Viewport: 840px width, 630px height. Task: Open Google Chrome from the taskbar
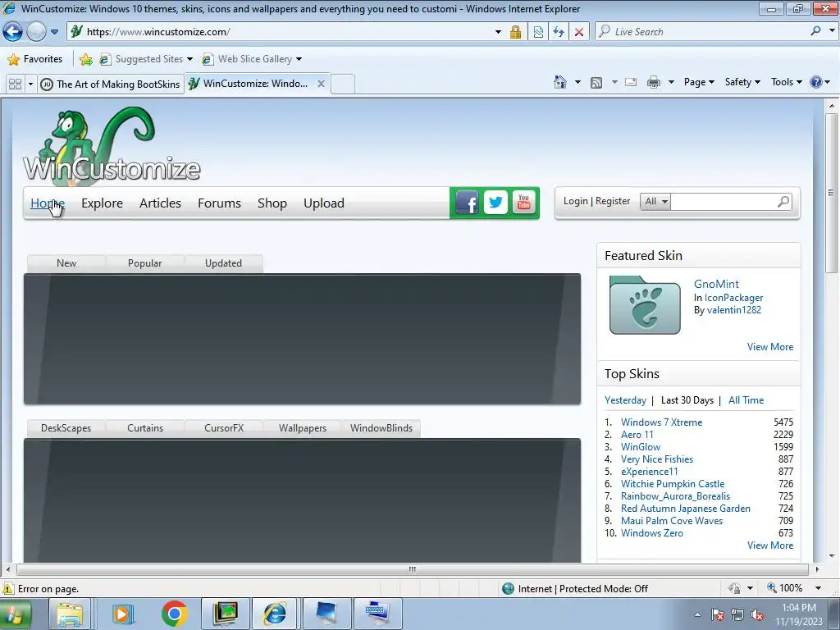[x=175, y=614]
